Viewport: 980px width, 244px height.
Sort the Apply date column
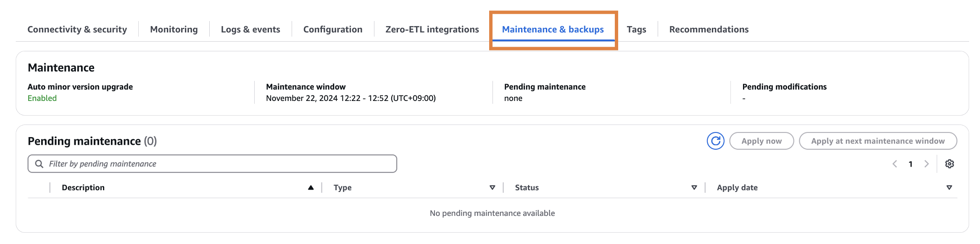click(x=949, y=188)
